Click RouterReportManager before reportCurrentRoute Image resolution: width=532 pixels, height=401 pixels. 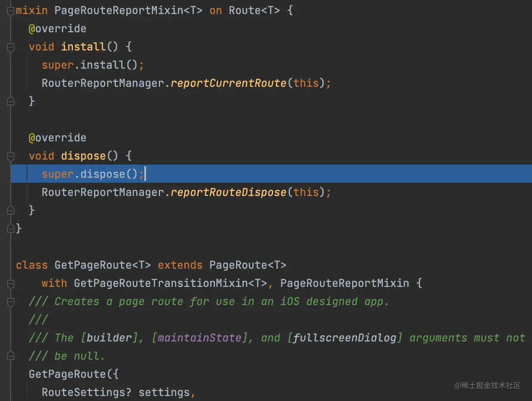click(103, 83)
